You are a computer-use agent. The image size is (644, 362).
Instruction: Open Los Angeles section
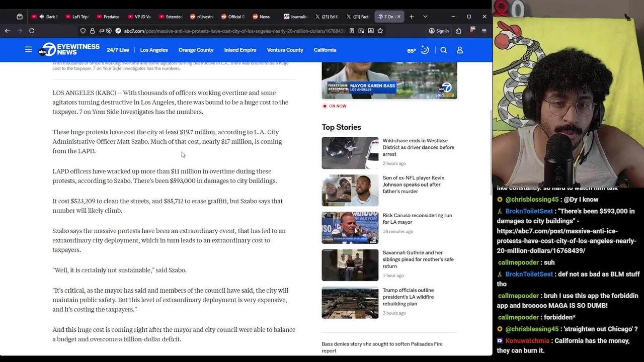pyautogui.click(x=154, y=50)
